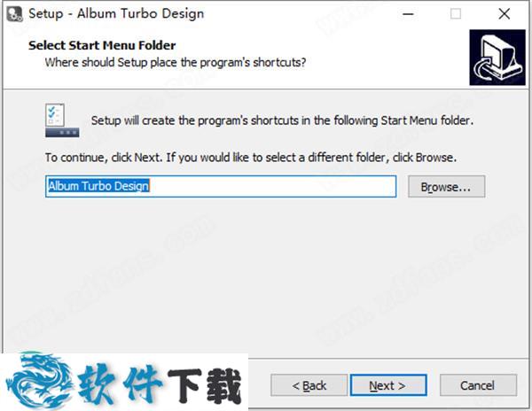Return to previous page with < Back
The height and width of the screenshot is (411, 532).
coord(309,385)
